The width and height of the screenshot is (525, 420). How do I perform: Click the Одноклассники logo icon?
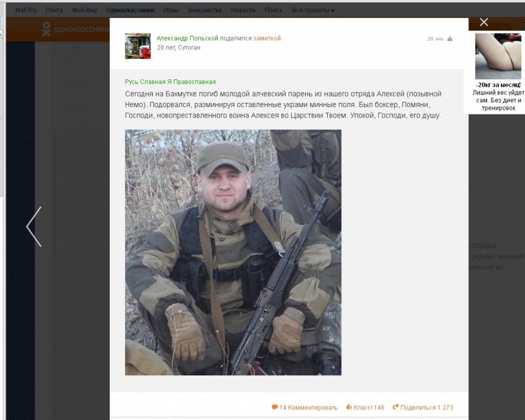coord(47,29)
